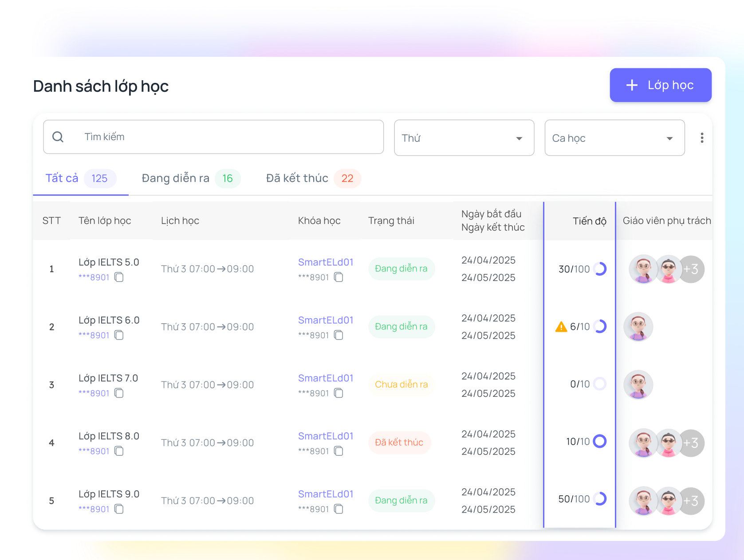Copy class code of Lớp IELTS 7.0
This screenshot has height=560, width=744.
[119, 393]
